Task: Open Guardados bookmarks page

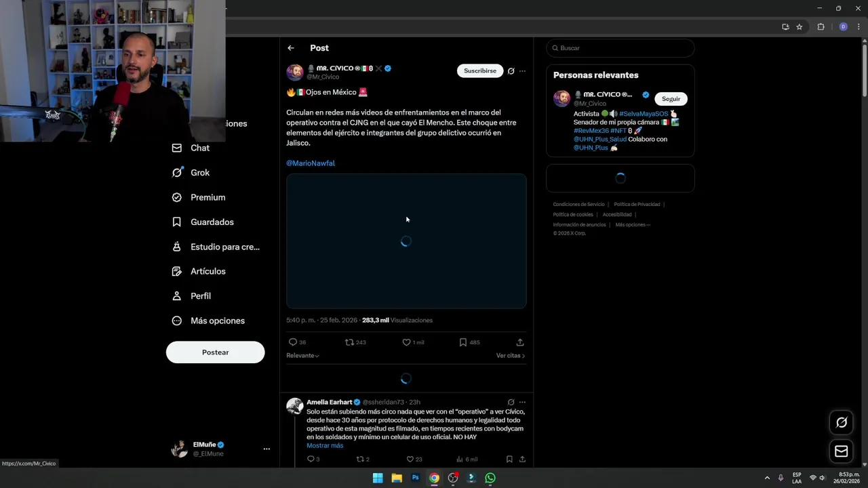Action: [203, 222]
